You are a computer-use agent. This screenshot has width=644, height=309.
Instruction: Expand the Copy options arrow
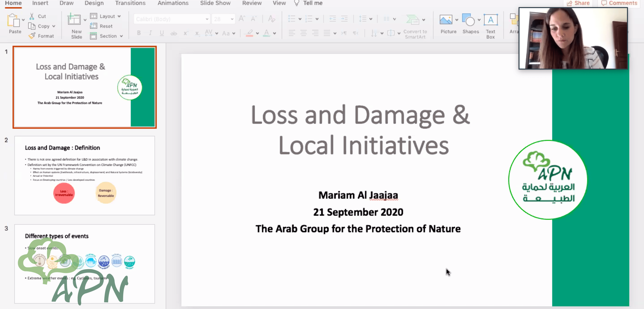(54, 26)
